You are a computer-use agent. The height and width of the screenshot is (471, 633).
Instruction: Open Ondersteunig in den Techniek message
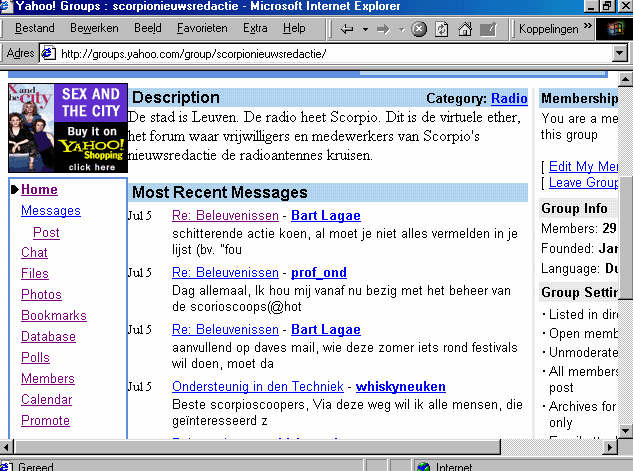coord(258,386)
